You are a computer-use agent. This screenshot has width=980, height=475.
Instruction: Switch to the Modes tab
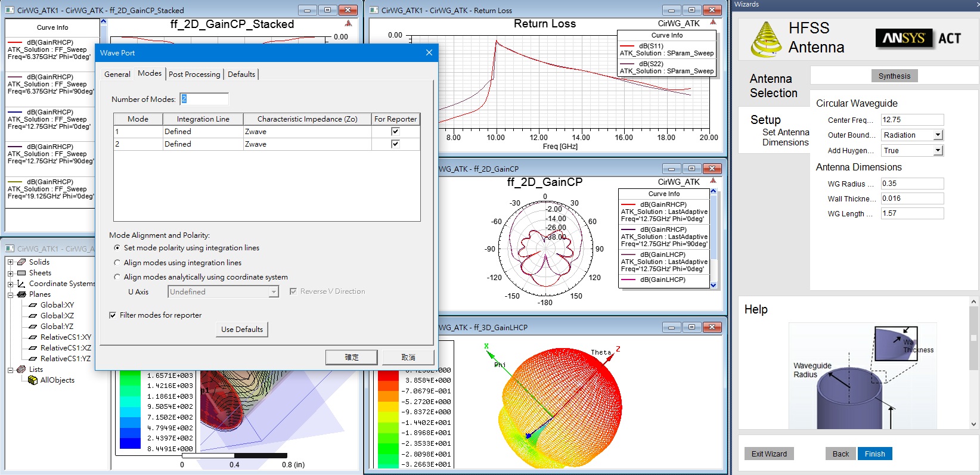(150, 73)
